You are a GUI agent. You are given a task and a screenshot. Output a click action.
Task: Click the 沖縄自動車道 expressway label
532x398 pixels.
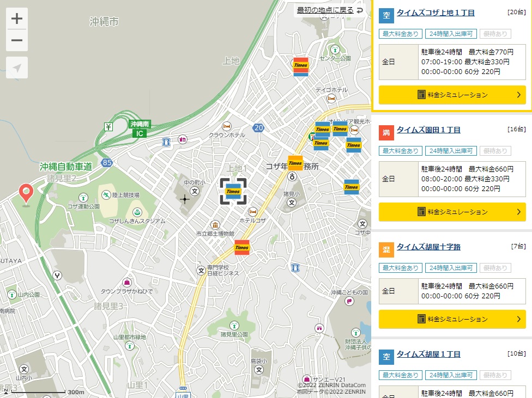[x=66, y=167]
